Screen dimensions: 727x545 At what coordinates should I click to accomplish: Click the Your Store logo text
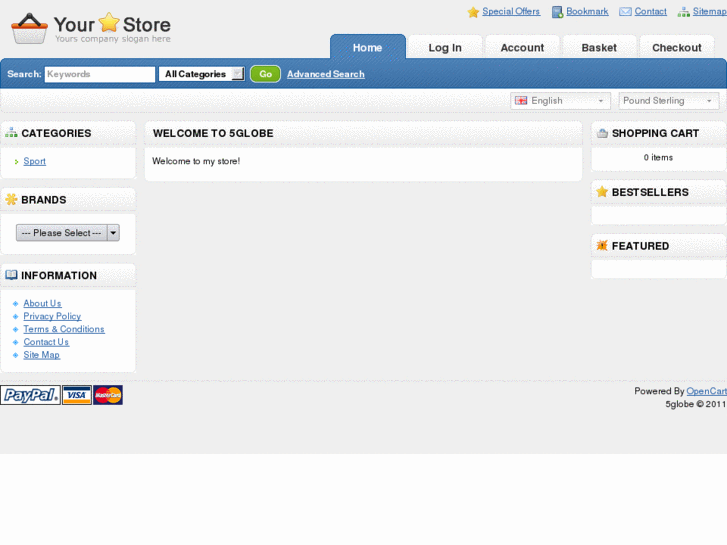point(112,24)
